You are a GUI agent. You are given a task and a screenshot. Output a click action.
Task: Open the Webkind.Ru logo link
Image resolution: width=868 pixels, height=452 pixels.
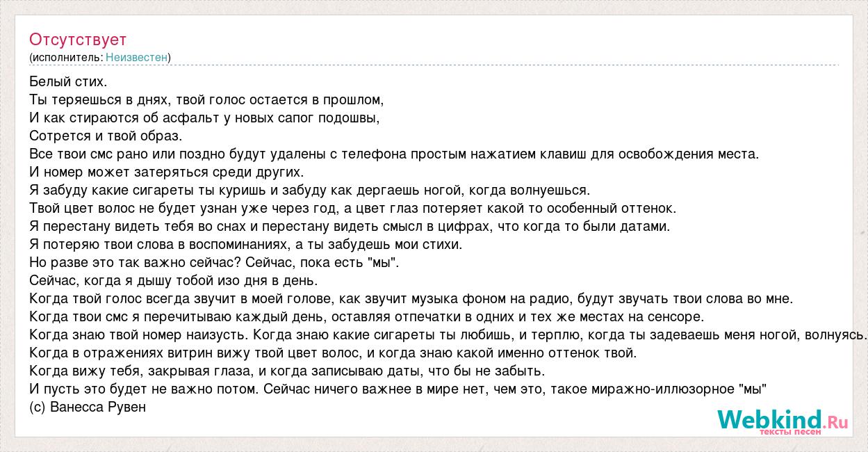[x=783, y=421]
